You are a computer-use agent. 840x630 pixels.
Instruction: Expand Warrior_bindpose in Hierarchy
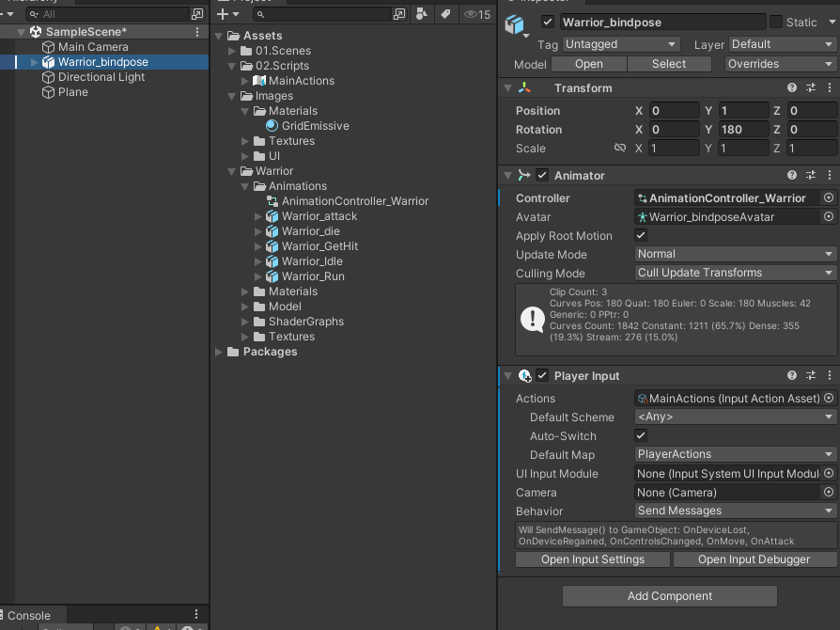click(x=34, y=62)
